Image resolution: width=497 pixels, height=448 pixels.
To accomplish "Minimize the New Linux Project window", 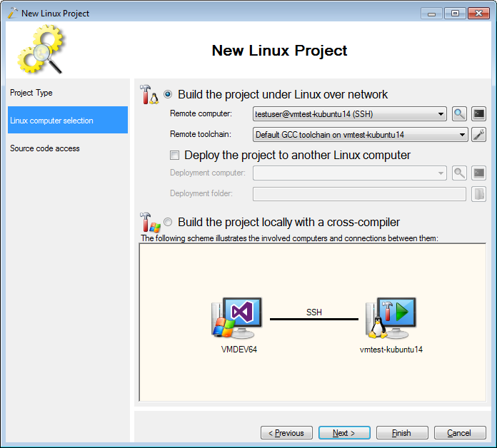I will [x=431, y=14].
